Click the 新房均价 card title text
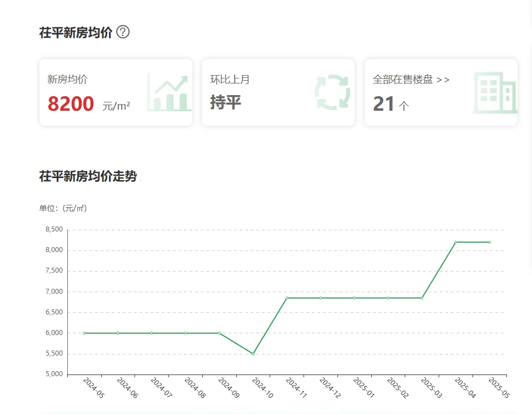The height and width of the screenshot is (414, 532). tap(67, 80)
